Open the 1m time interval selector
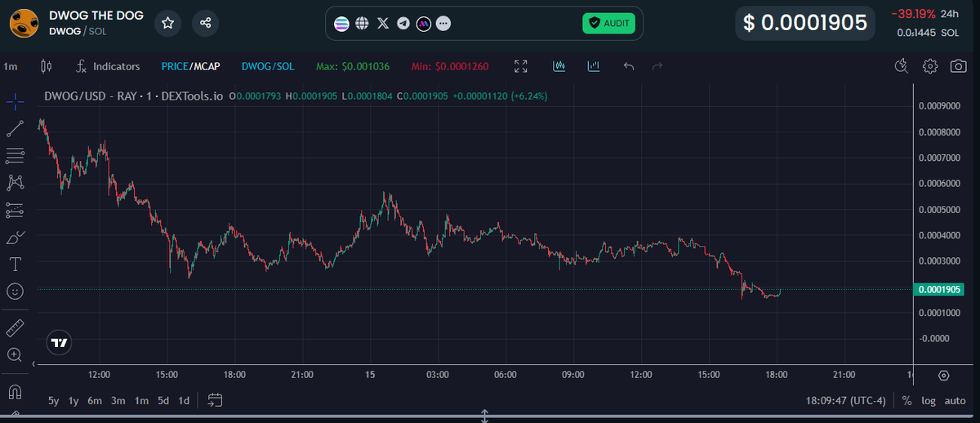980x423 pixels. click(11, 66)
